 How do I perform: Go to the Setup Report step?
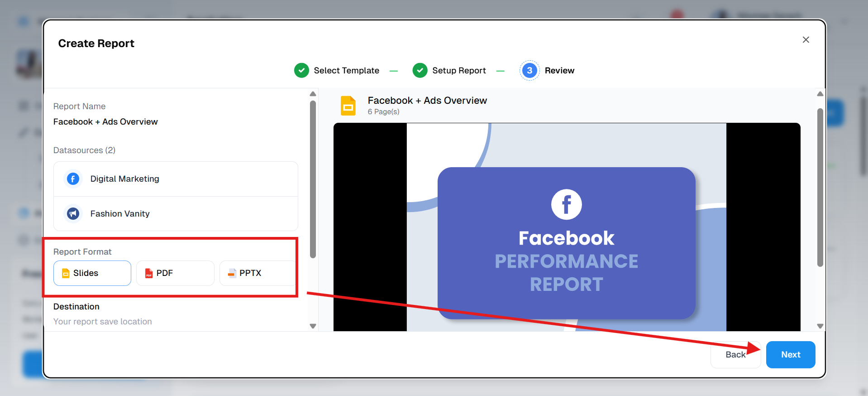click(x=459, y=71)
